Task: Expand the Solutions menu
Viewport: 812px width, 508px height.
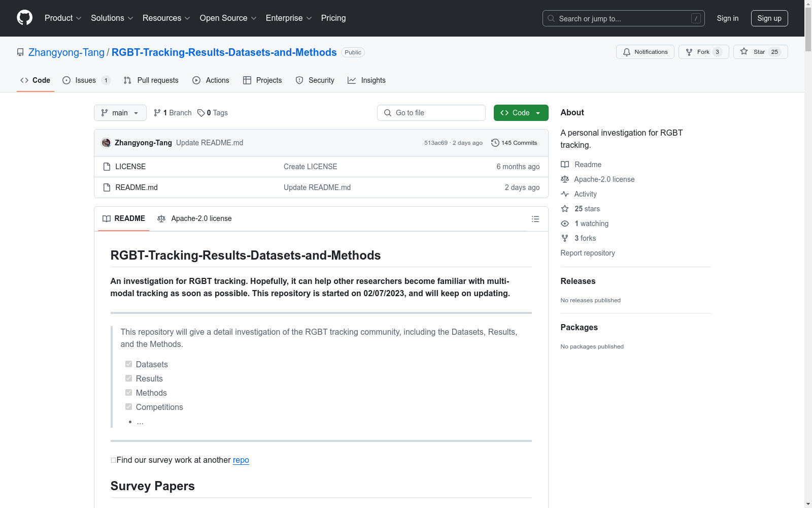Action: pos(112,18)
